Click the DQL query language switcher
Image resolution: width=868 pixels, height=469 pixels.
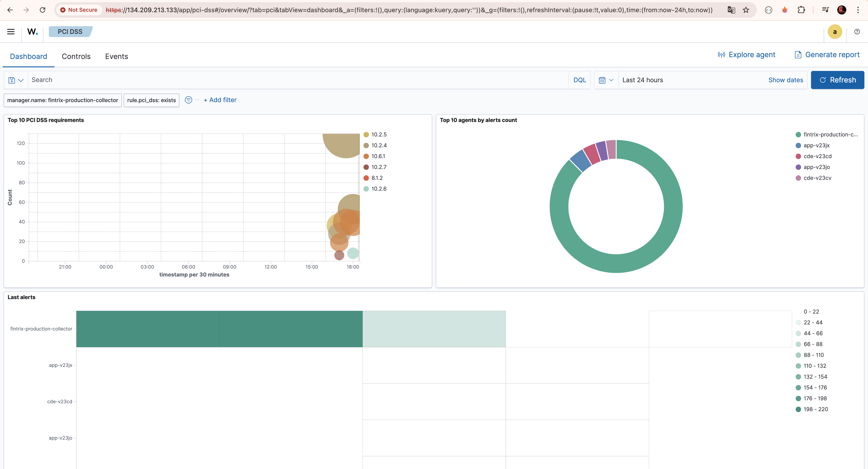pyautogui.click(x=580, y=80)
